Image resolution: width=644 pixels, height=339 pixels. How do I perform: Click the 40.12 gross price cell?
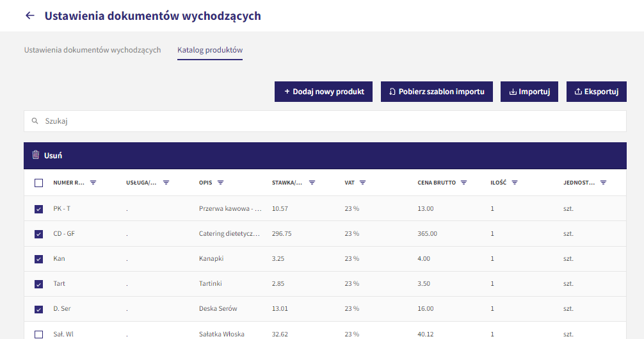point(426,334)
